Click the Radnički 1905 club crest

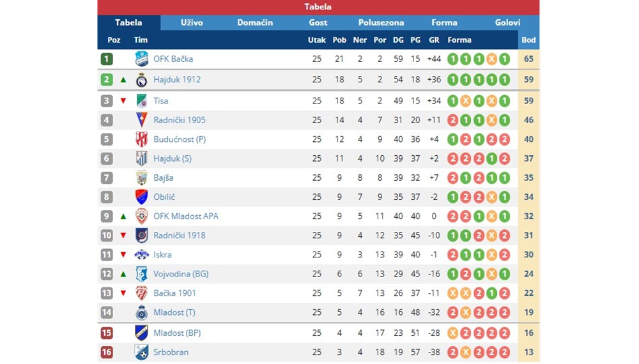tap(141, 120)
